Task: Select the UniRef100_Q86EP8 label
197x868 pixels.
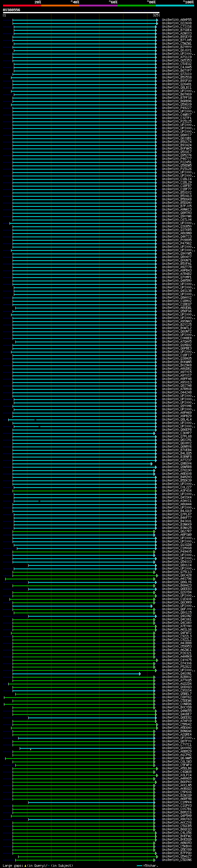Action: point(176,430)
